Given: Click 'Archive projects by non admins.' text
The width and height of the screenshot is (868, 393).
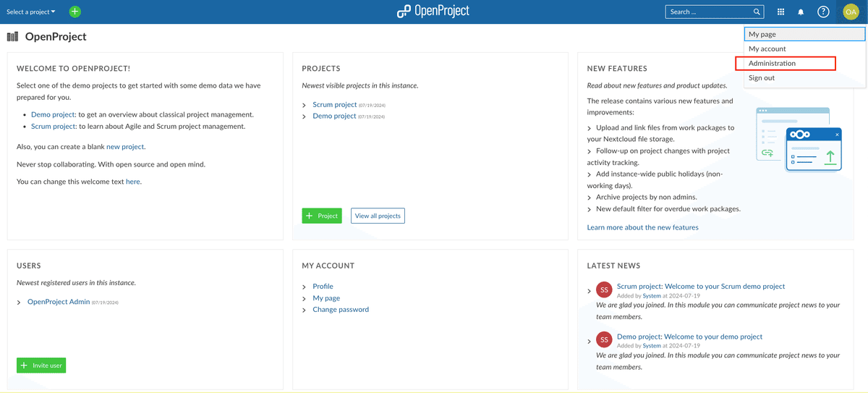Looking at the screenshot, I should (x=647, y=197).
